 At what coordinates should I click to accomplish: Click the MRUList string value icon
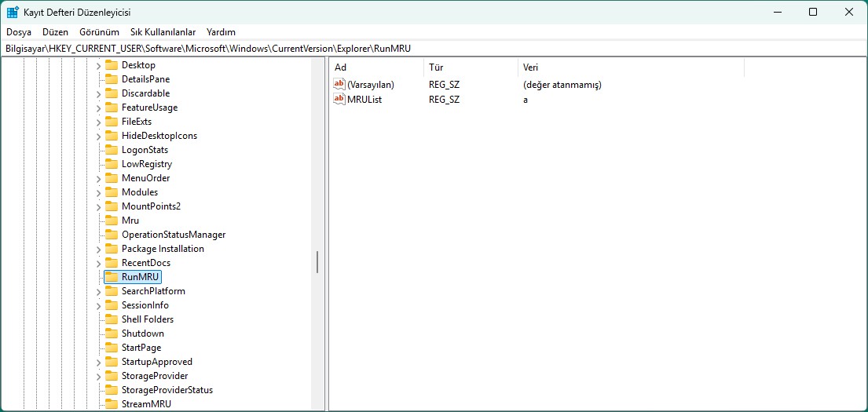(x=339, y=100)
